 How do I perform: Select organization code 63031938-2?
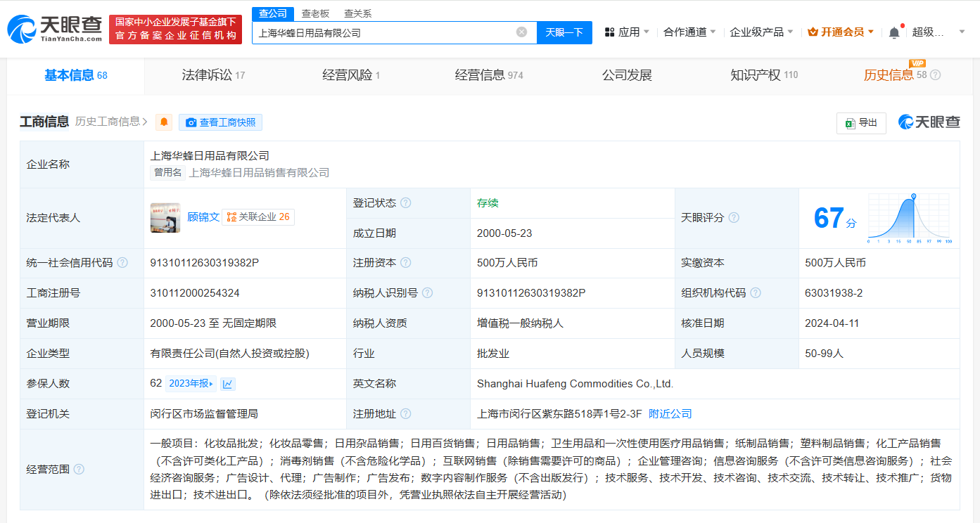(834, 293)
